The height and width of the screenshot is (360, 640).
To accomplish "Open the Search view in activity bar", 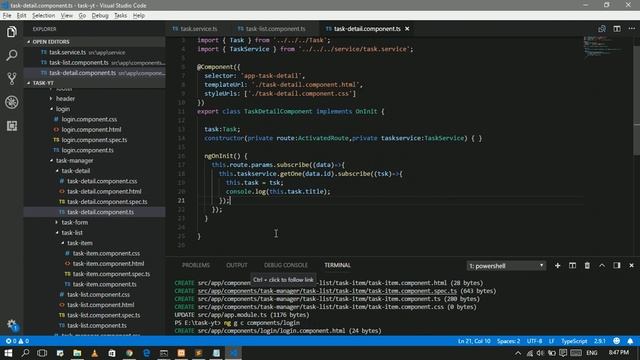I will 11,55.
